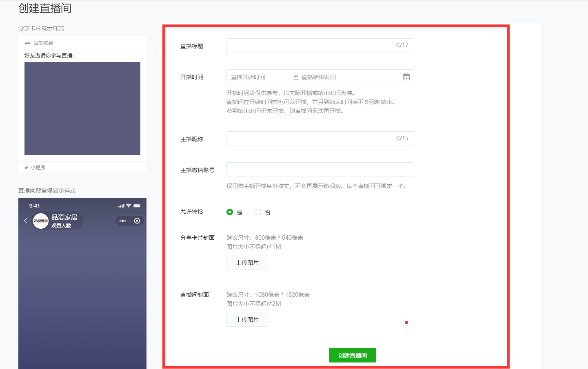Upload image for 直播间封面

click(247, 319)
